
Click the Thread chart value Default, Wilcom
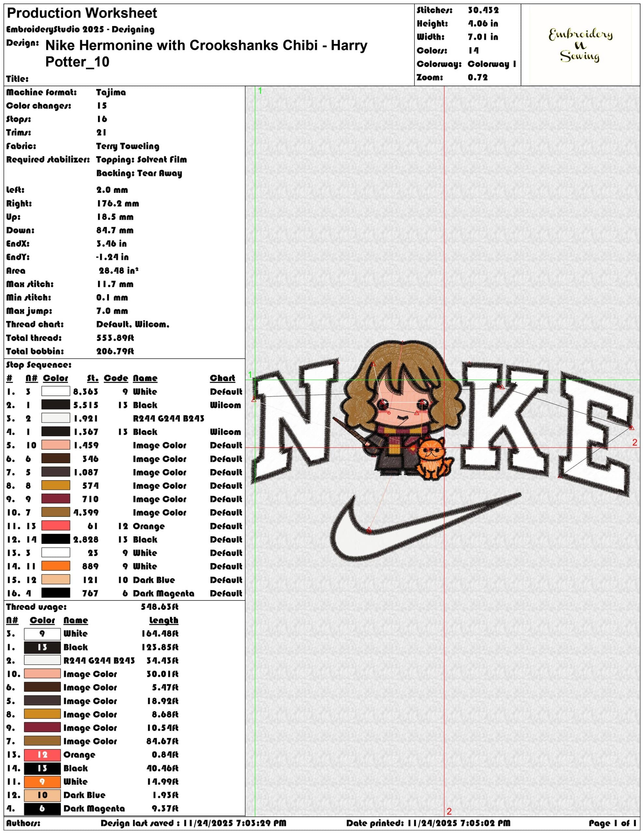coord(133,324)
